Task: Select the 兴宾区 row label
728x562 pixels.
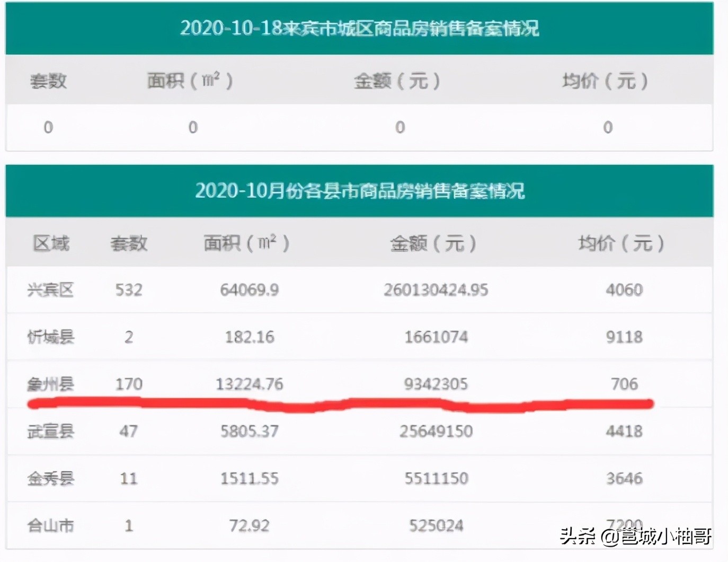Action: pyautogui.click(x=50, y=290)
